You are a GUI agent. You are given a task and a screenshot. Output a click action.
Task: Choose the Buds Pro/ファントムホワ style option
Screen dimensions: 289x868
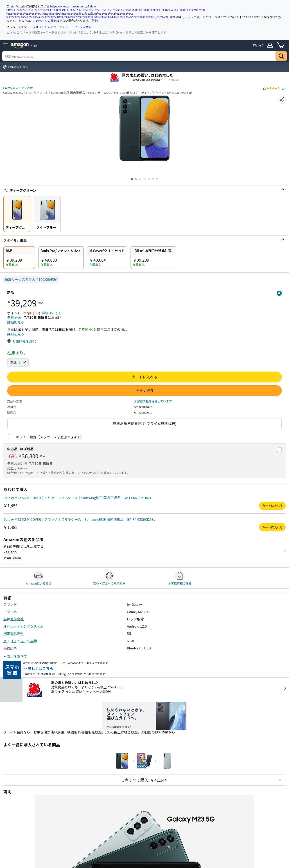tap(61, 257)
